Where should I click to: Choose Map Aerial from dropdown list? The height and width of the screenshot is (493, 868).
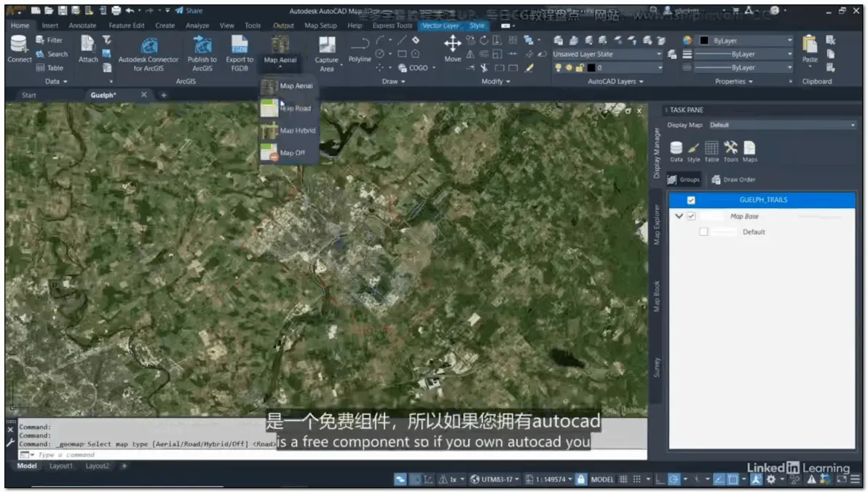pos(288,86)
